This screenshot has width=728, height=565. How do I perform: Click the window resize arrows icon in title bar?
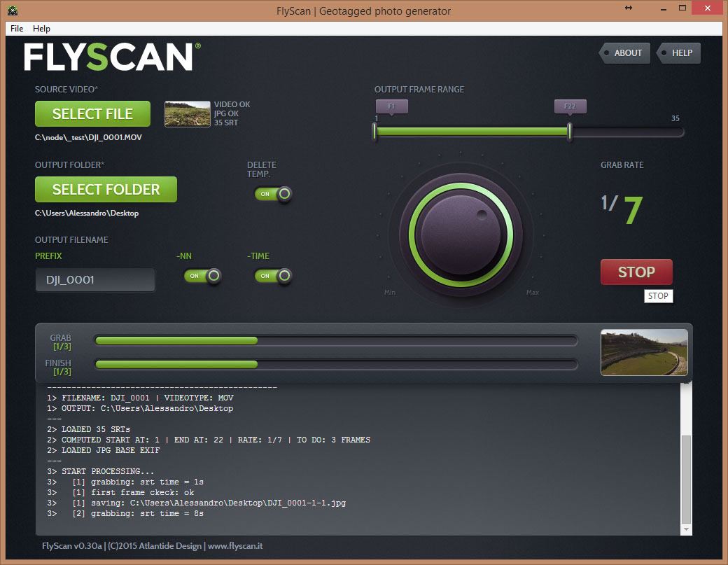(x=629, y=8)
